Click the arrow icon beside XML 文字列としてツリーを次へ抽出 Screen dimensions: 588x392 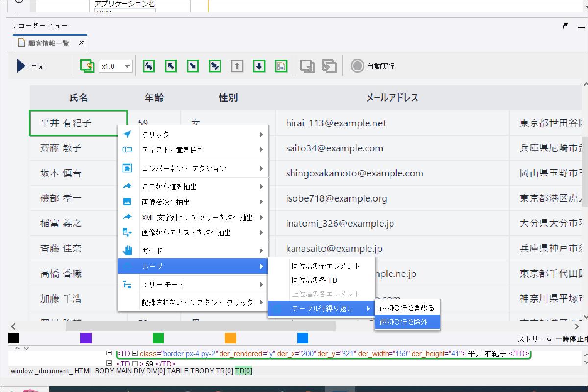pyautogui.click(x=127, y=217)
